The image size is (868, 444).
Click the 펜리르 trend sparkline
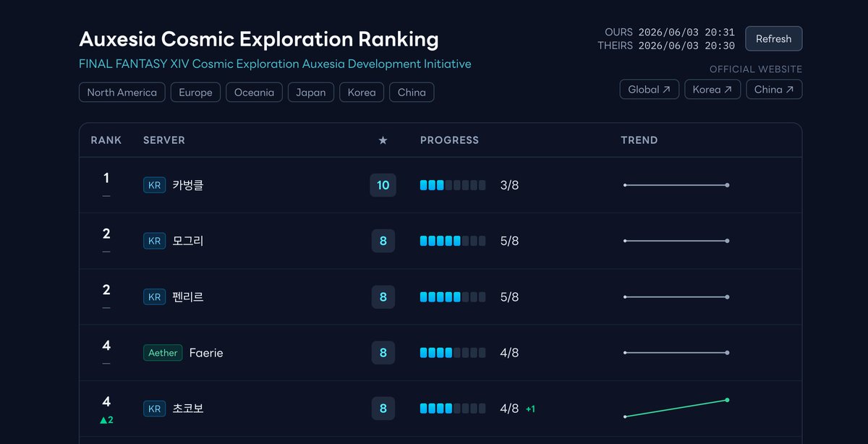pyautogui.click(x=676, y=296)
